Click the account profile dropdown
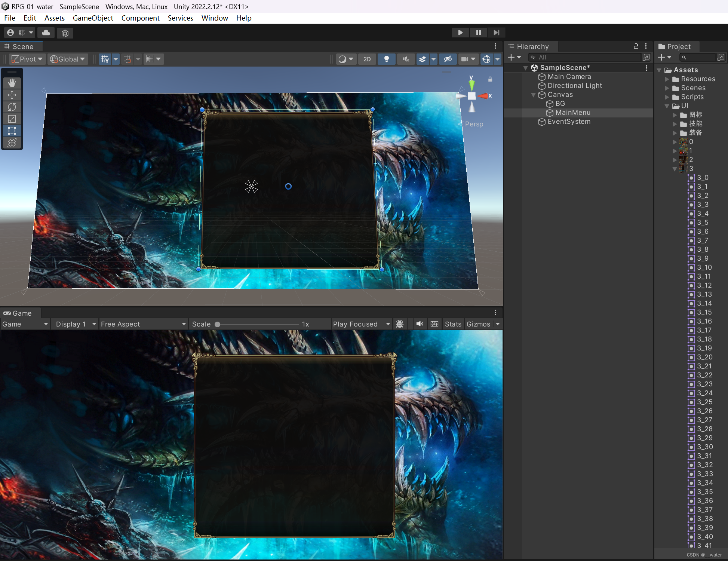 click(20, 33)
